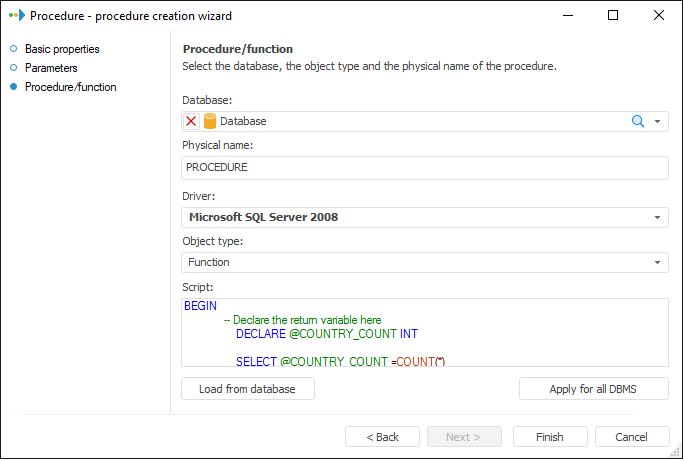Image resolution: width=684 pixels, height=461 pixels.
Task: Go back with the Back button
Action: pyautogui.click(x=382, y=437)
